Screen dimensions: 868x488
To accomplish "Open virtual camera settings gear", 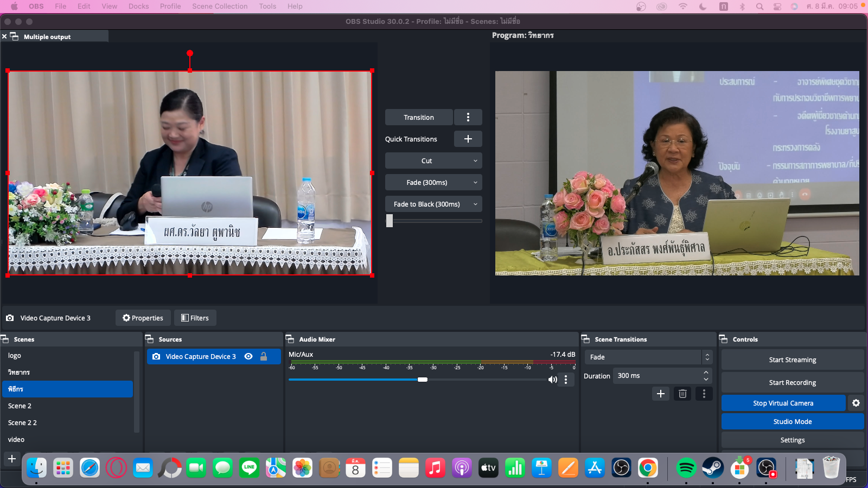I will click(856, 403).
